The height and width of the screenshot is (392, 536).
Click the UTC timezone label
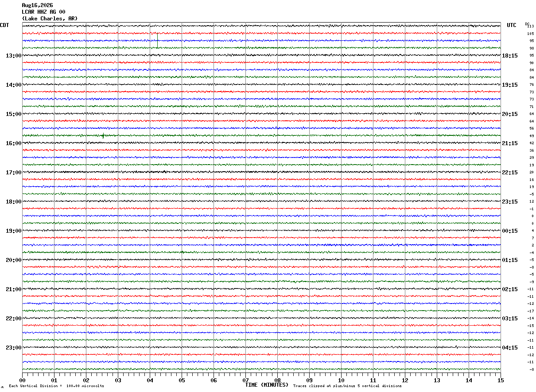[x=512, y=25]
